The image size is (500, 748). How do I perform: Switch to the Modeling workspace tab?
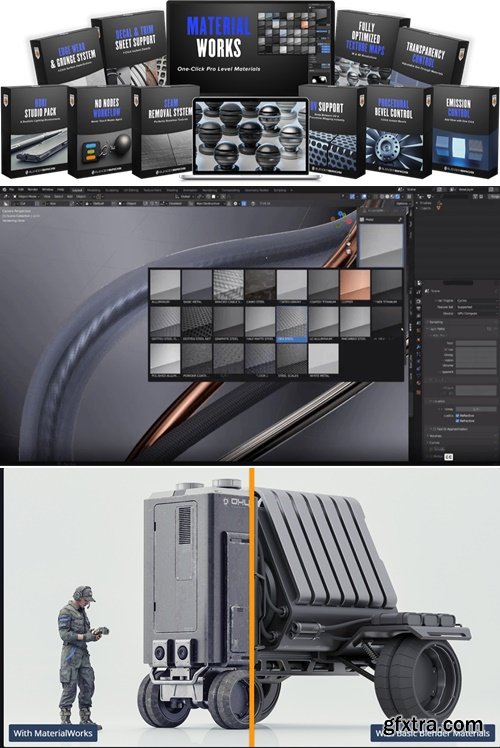pos(94,190)
